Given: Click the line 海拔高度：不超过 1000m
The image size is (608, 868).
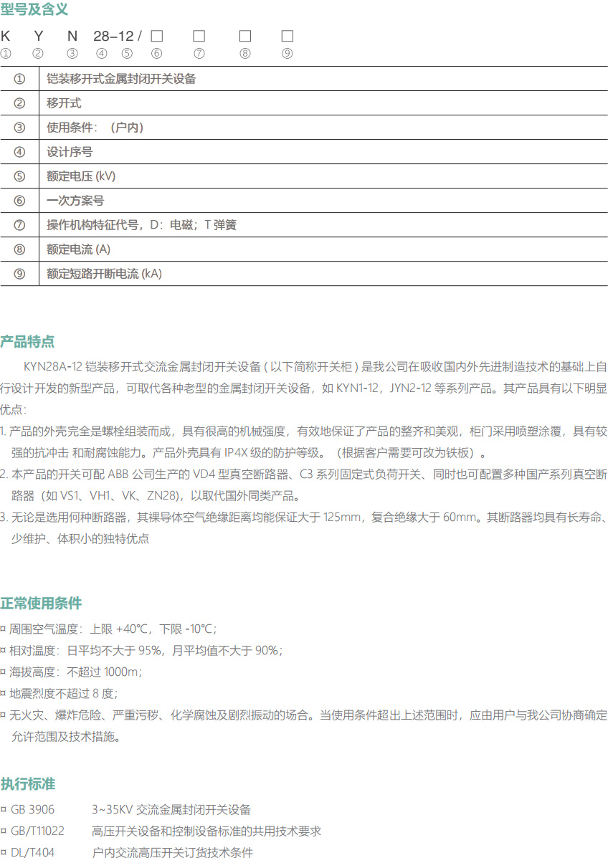Looking at the screenshot, I should click(72, 672).
